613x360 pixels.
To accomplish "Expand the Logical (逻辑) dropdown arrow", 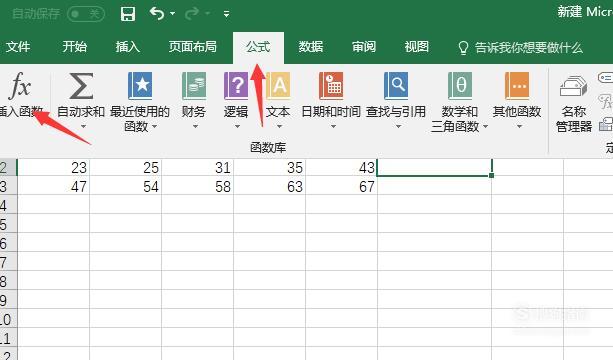I will coord(237,126).
